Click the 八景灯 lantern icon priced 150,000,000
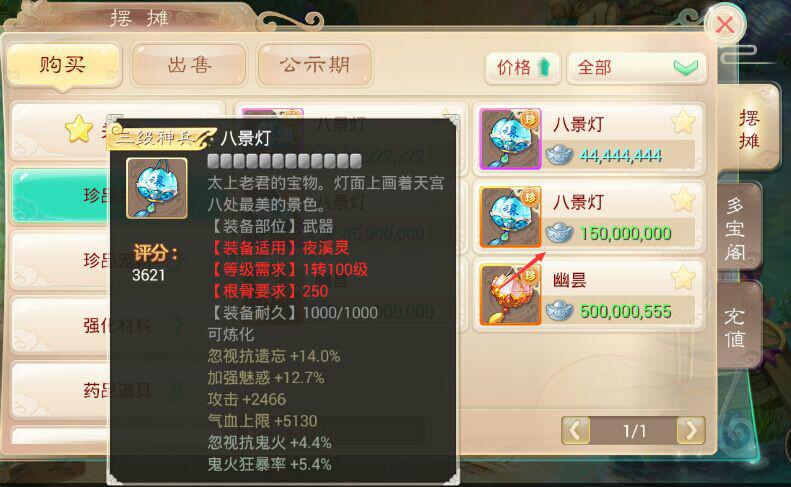This screenshot has height=487, width=791. pos(511,217)
